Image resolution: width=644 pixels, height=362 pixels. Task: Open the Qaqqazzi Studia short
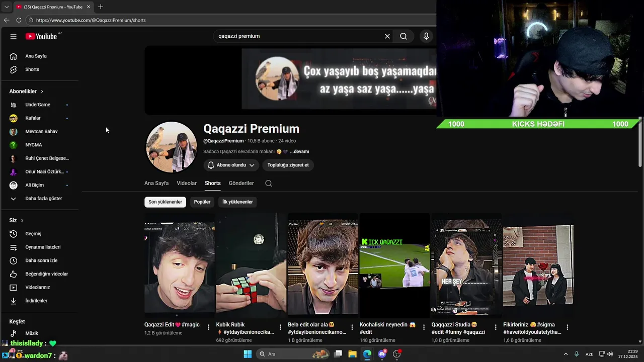(x=466, y=265)
